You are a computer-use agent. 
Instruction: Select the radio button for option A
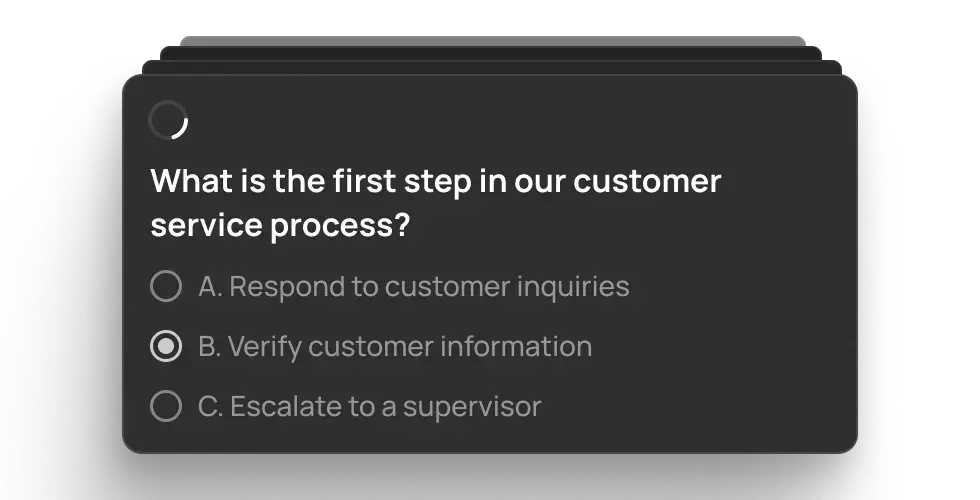(166, 286)
